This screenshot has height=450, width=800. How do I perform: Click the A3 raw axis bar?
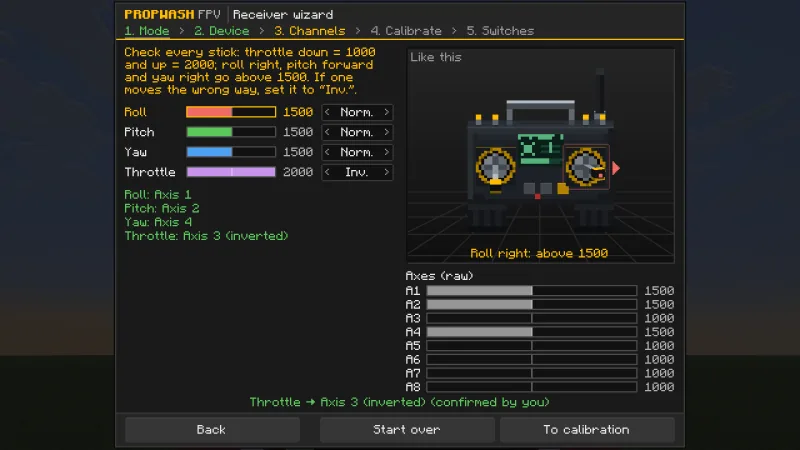532,318
